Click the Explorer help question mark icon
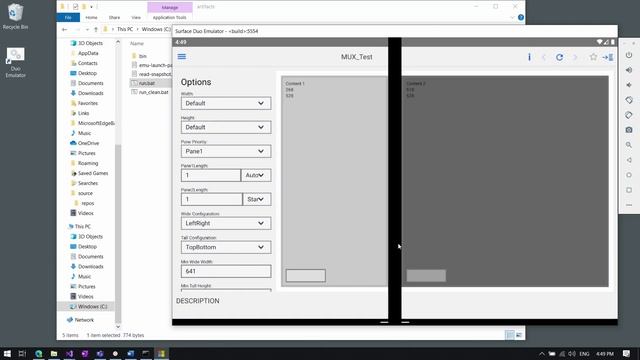 (x=521, y=18)
